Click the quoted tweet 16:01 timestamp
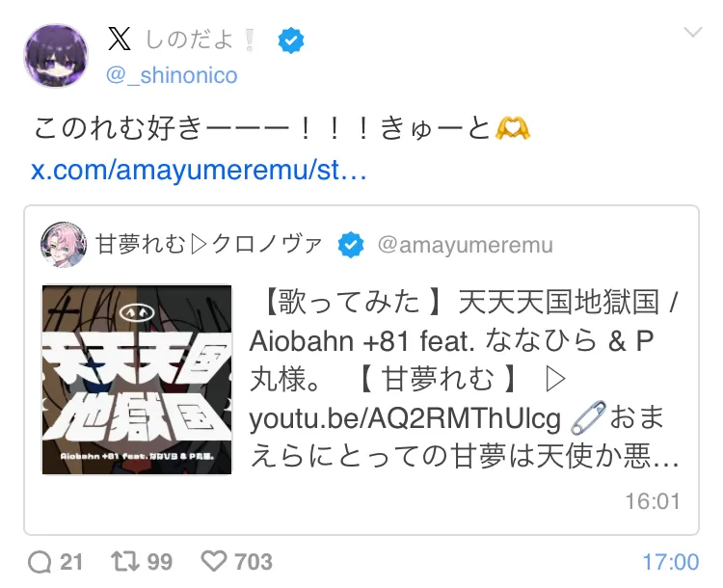The image size is (723, 588). (x=653, y=501)
